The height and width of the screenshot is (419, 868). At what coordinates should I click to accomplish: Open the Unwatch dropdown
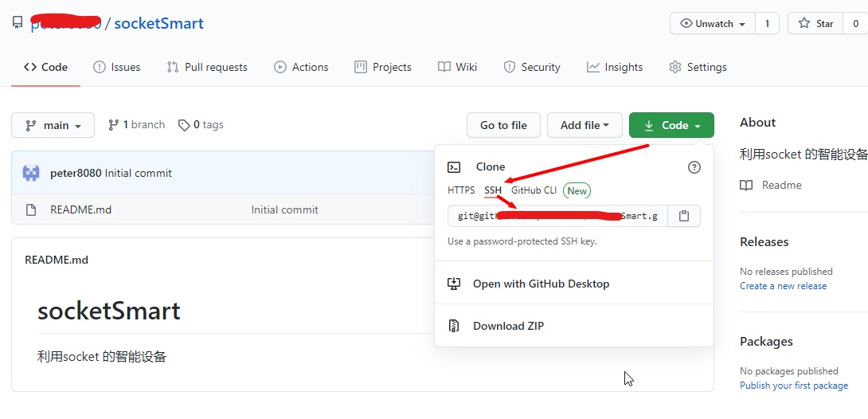(712, 23)
